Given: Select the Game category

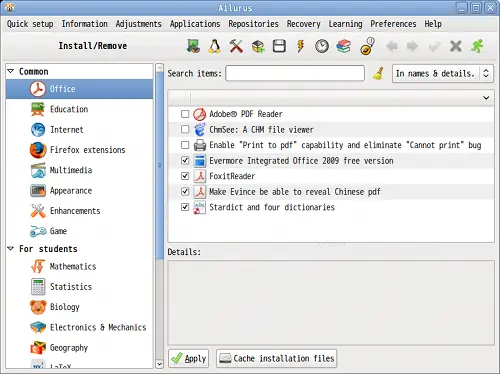Looking at the screenshot, I should tap(79, 231).
